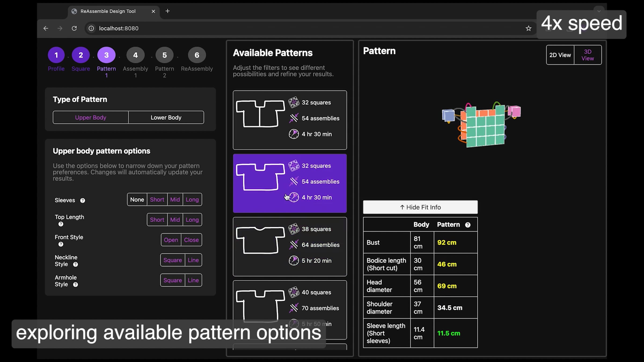Switch to 3D View
Screen dimensions: 644x362
tap(588, 55)
